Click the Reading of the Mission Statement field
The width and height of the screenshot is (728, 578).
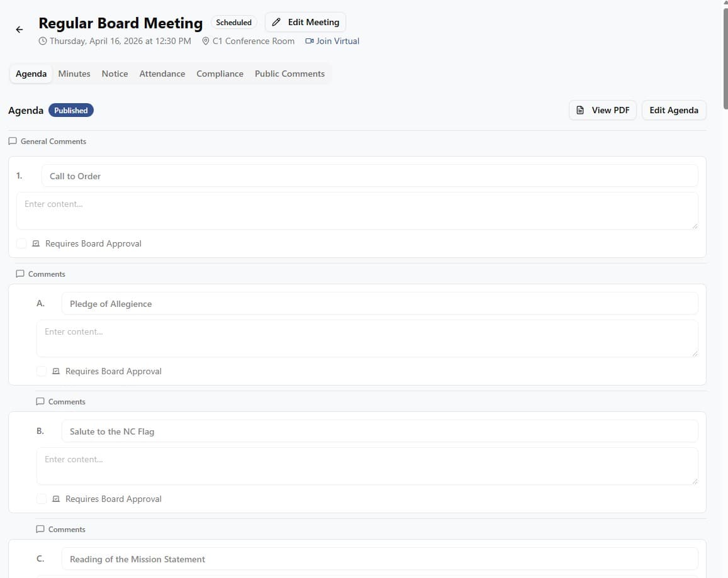coord(380,559)
